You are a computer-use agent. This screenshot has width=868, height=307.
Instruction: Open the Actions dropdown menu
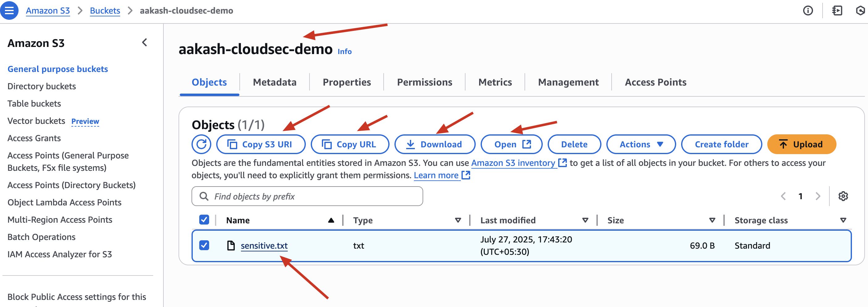641,144
